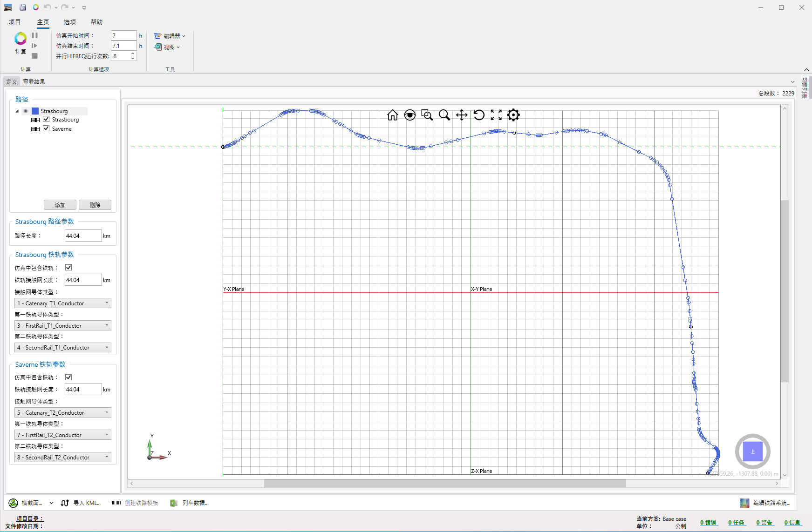Open the Catenary_T1_Conductor dropdown
This screenshot has width=812, height=532.
(63, 303)
